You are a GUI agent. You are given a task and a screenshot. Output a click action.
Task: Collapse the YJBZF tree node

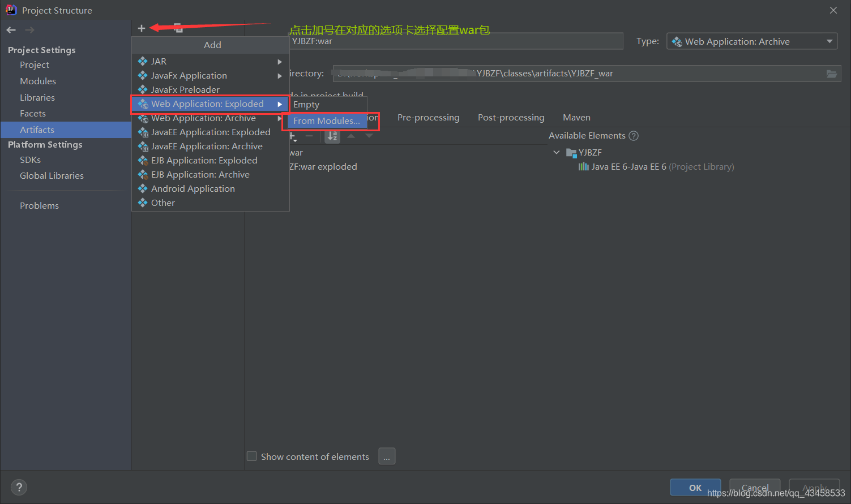click(557, 153)
